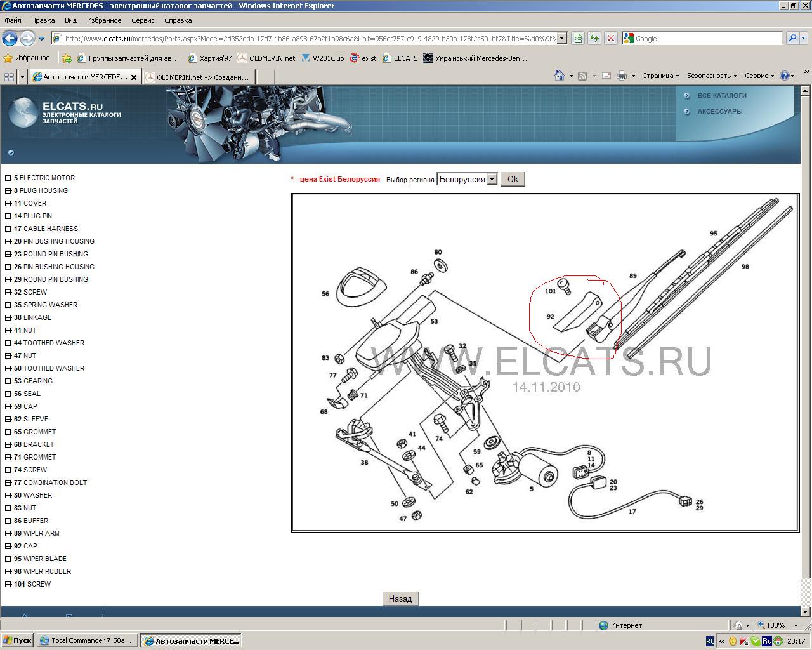Expand the 89 WIPER ARM tree node
The height and width of the screenshot is (650, 812).
[8, 534]
